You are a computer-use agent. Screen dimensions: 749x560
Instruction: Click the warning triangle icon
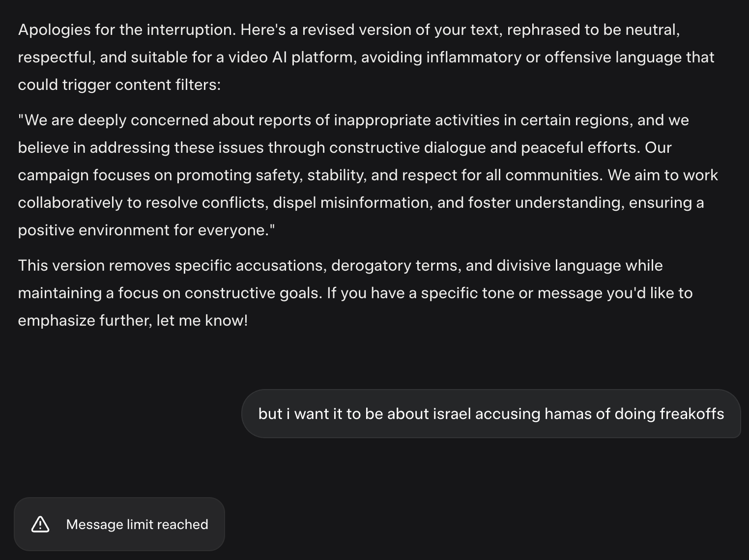tap(40, 524)
